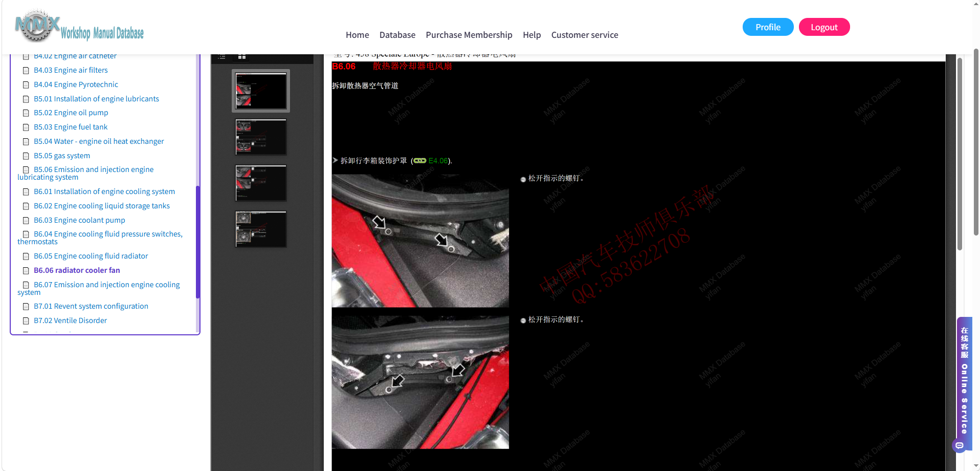The width and height of the screenshot is (980, 471).
Task: Click document icon beside B6.03 Engine coolant pump
Action: [x=26, y=221]
